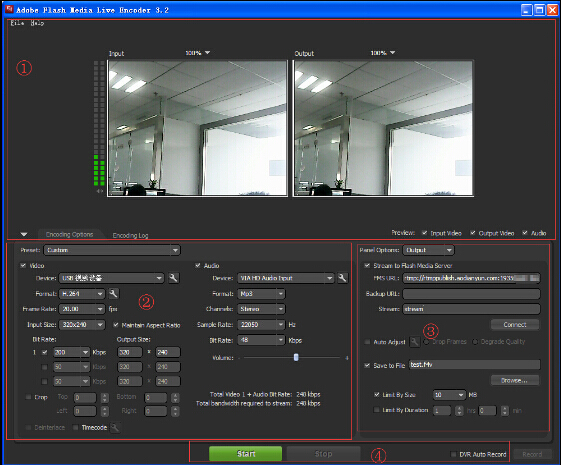Open the File menu
This screenshot has height=465, width=561.
pos(17,23)
